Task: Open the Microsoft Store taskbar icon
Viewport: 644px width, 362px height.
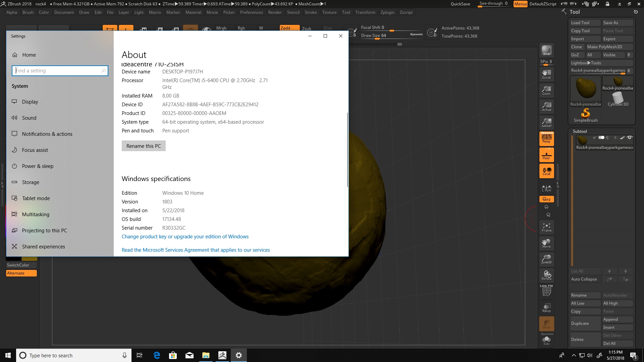Action: click(x=173, y=355)
